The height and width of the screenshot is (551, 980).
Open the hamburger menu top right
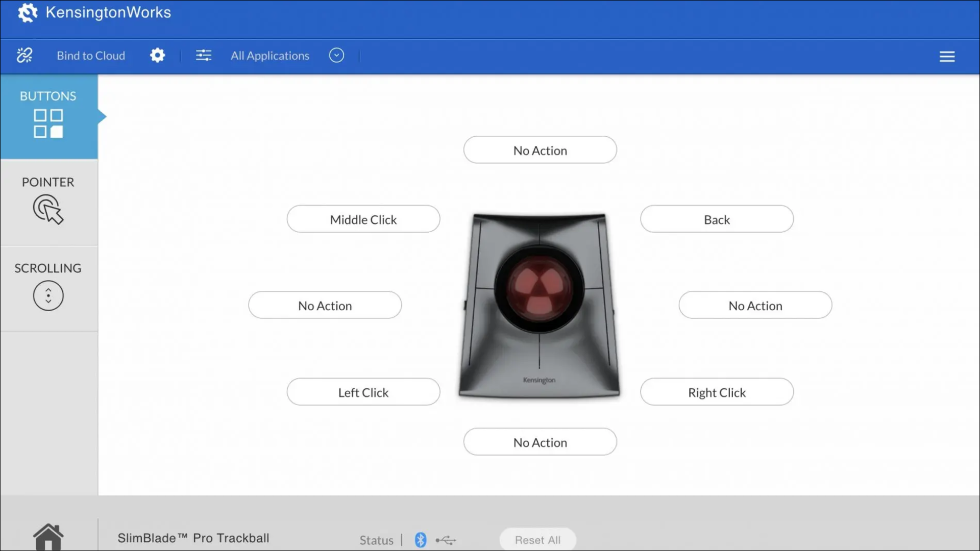tap(946, 55)
